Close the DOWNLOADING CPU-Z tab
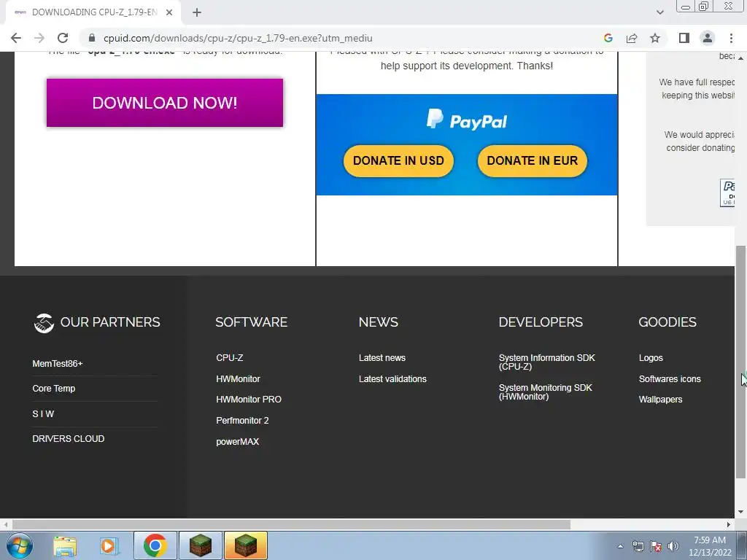The width and height of the screenshot is (747, 560). (x=169, y=12)
